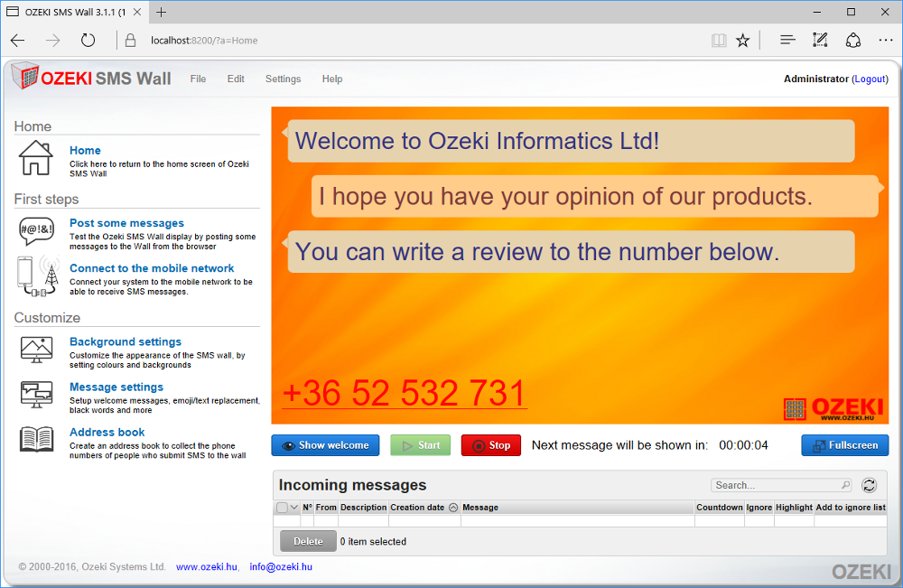The height and width of the screenshot is (588, 903).
Task: Click the Show welcome button
Action: (x=325, y=445)
